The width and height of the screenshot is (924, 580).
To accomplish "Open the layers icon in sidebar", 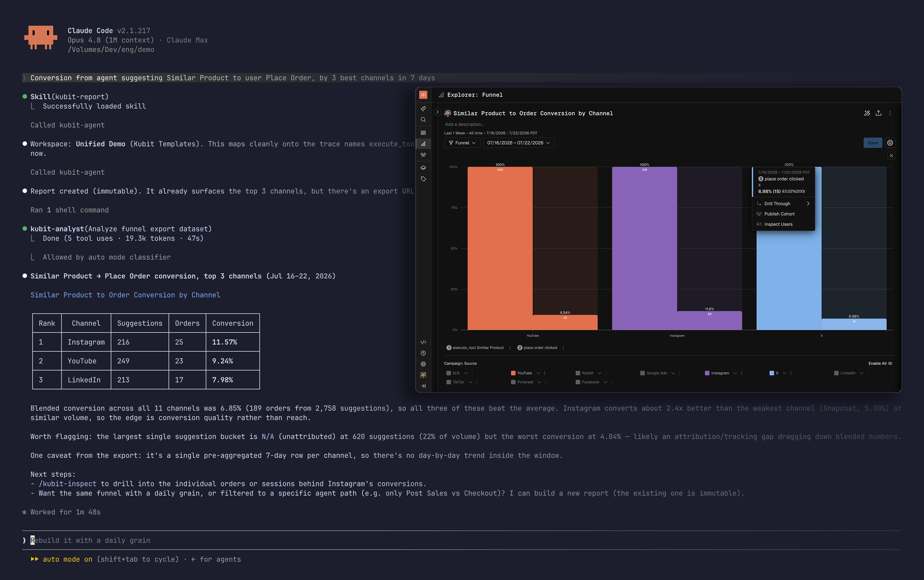I will click(423, 168).
